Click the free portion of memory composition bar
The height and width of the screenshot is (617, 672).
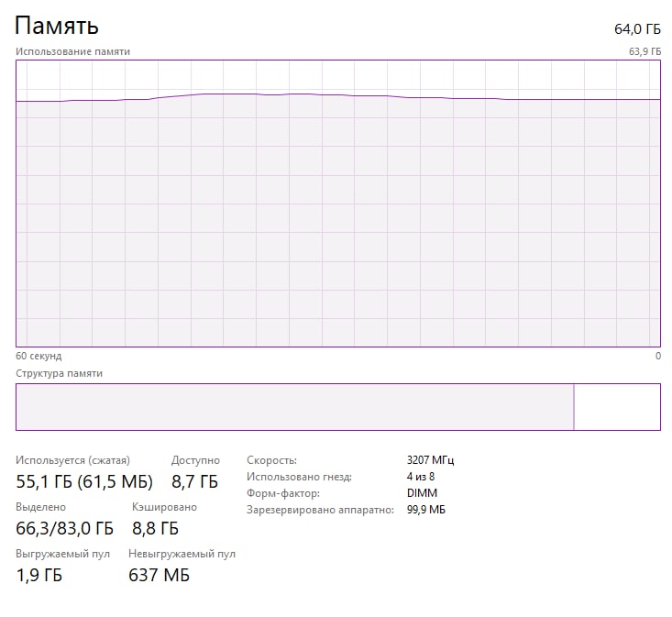[x=617, y=407]
